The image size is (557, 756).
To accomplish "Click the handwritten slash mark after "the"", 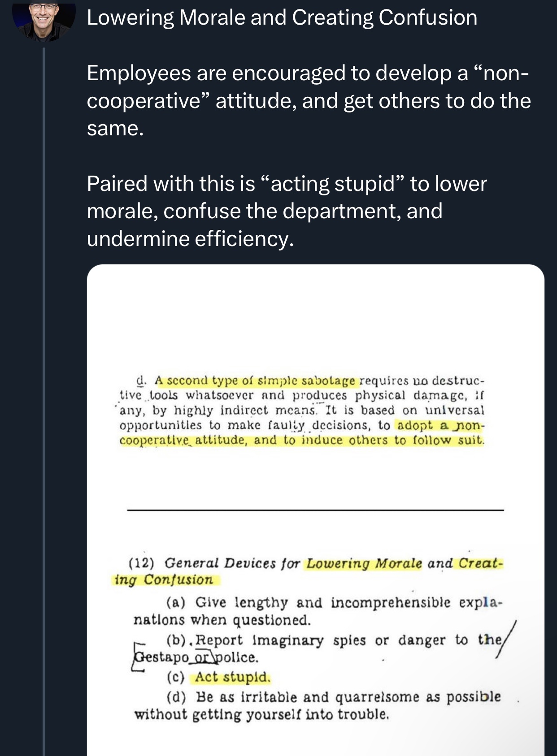I will [x=506, y=639].
